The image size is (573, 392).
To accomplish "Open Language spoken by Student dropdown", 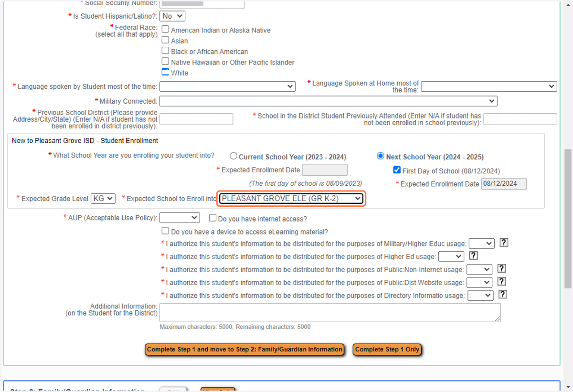I will click(x=227, y=86).
